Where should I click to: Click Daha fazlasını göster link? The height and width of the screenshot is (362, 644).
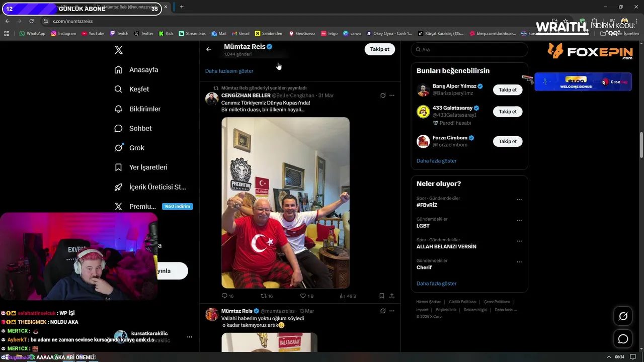[229, 71]
